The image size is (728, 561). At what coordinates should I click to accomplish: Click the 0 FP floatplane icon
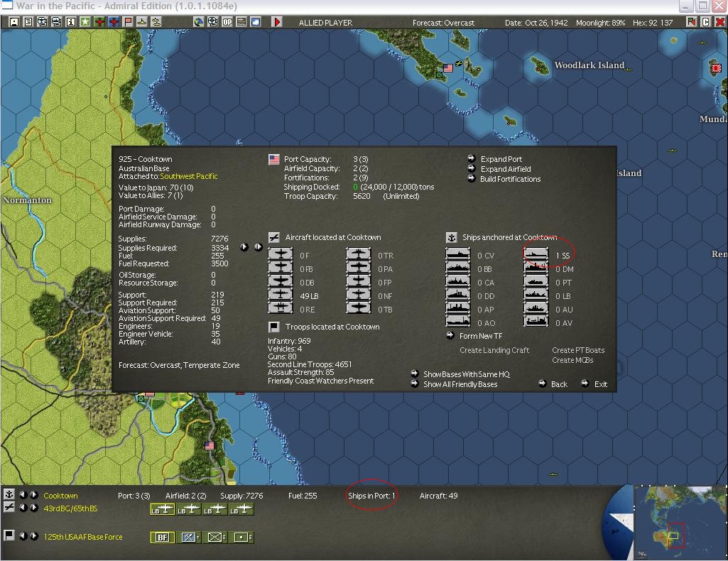point(359,282)
